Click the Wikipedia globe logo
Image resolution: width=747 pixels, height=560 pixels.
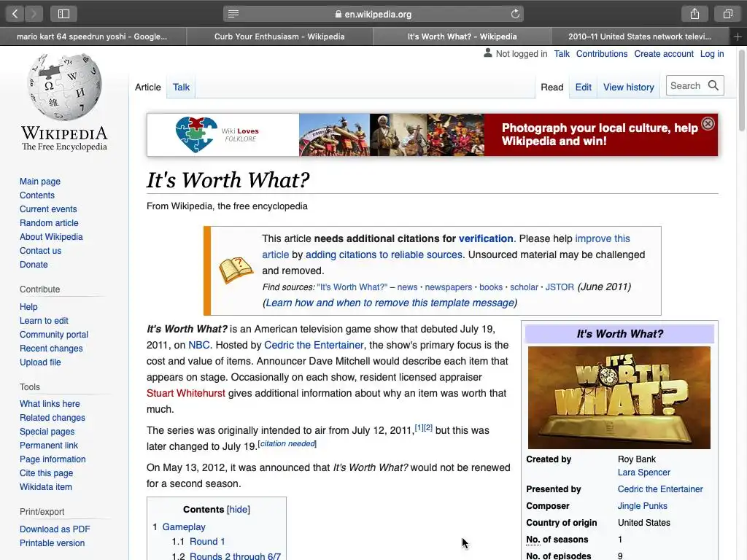64,87
